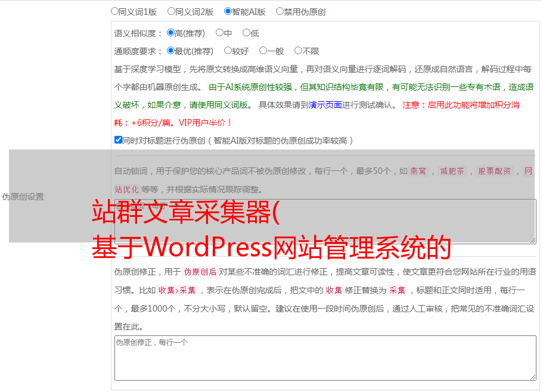Select the 同义词2版 radio option
The width and height of the screenshot is (543, 392).
171,11
